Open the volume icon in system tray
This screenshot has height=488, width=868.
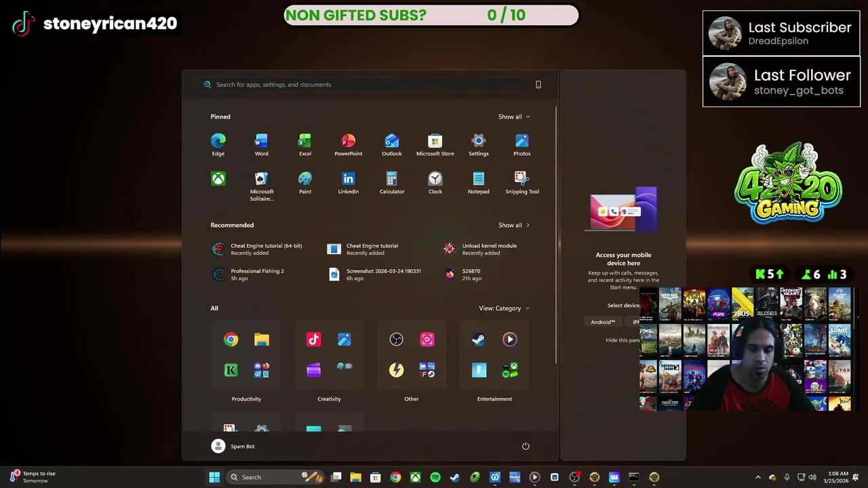pyautogui.click(x=812, y=477)
